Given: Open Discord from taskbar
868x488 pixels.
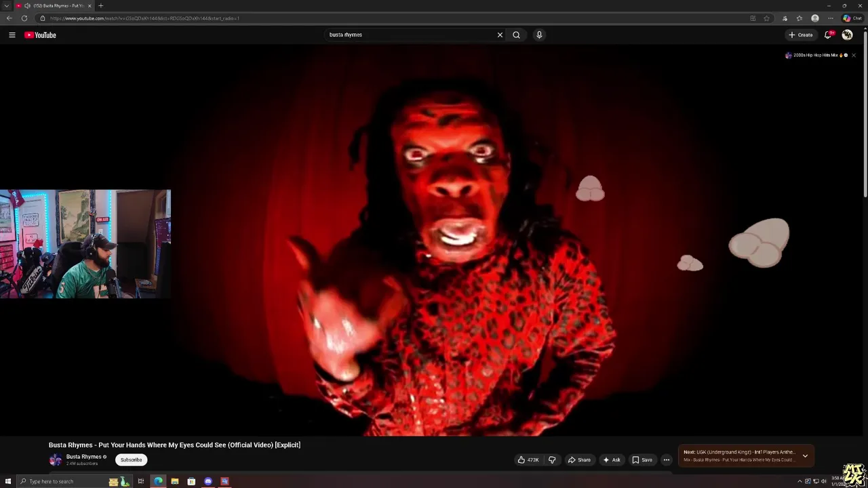Looking at the screenshot, I should click(208, 481).
